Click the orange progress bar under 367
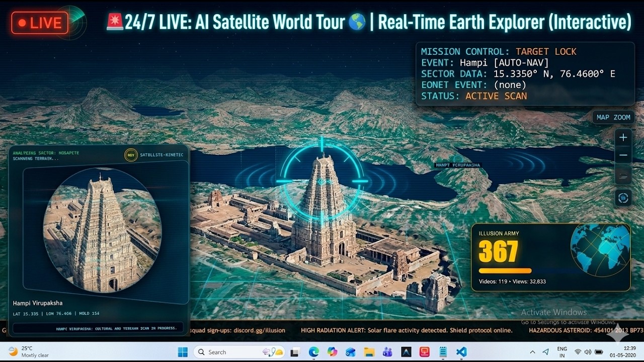Viewport: 644px width, 362px height. 505,270
